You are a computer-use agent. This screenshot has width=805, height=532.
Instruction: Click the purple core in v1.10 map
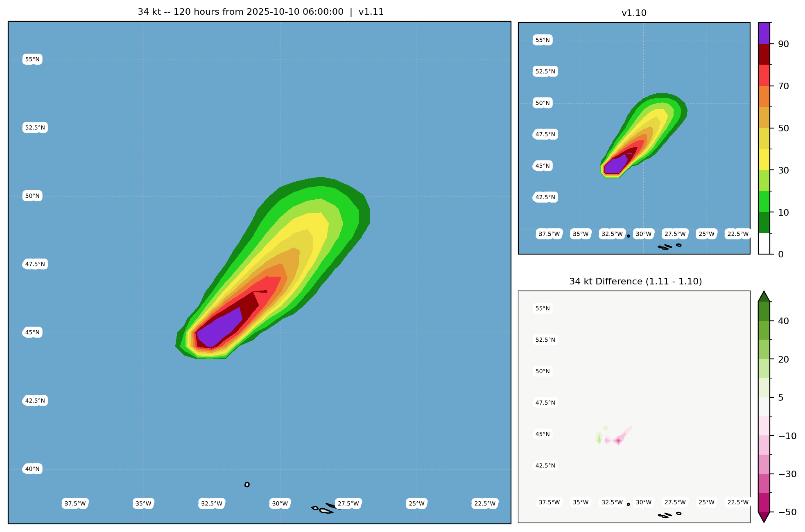(615, 166)
